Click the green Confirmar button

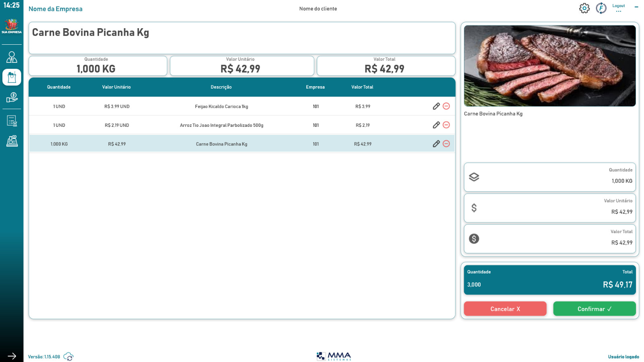(x=594, y=309)
